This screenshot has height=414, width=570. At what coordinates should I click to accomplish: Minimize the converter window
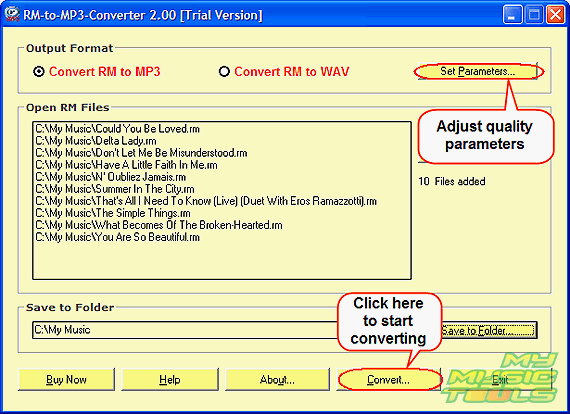[x=513, y=15]
